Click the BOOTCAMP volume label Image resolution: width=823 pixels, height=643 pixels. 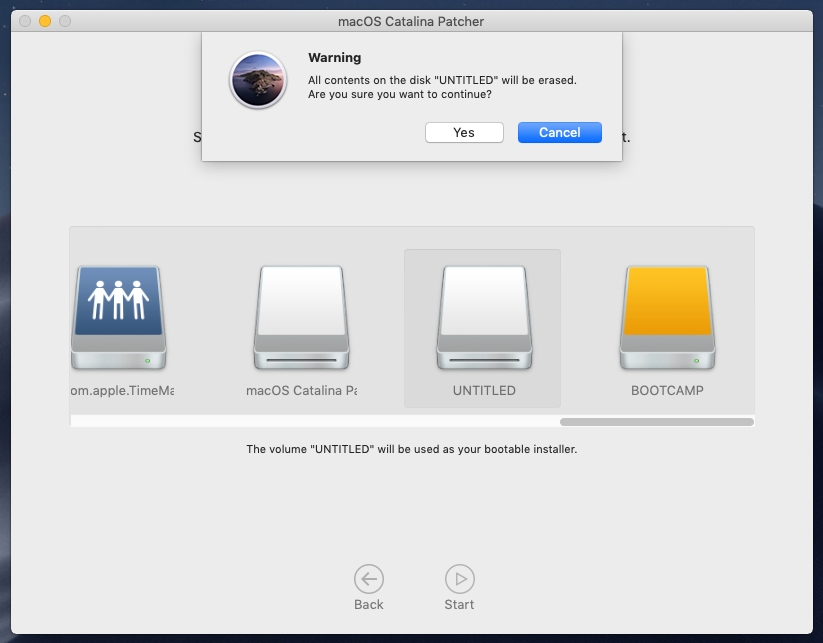click(667, 391)
